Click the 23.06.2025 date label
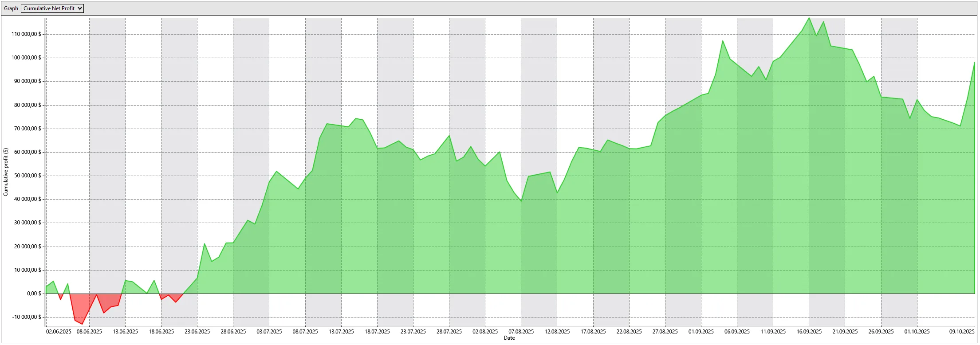The height and width of the screenshot is (345, 980). 197,332
